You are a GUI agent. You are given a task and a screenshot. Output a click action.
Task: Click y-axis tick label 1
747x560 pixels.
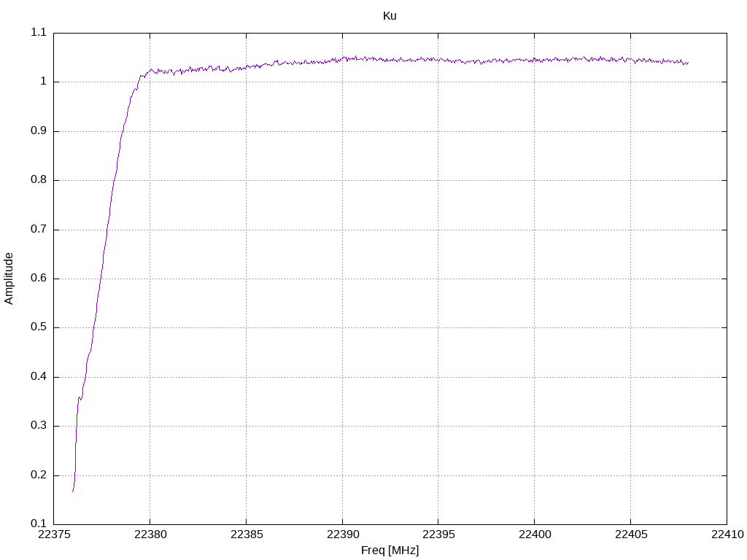pos(43,82)
